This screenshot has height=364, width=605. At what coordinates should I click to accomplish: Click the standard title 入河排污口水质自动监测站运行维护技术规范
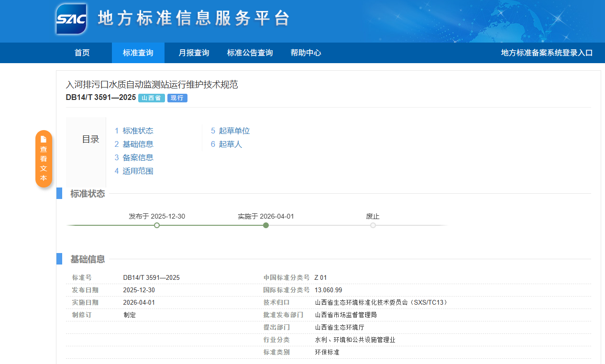coord(152,85)
